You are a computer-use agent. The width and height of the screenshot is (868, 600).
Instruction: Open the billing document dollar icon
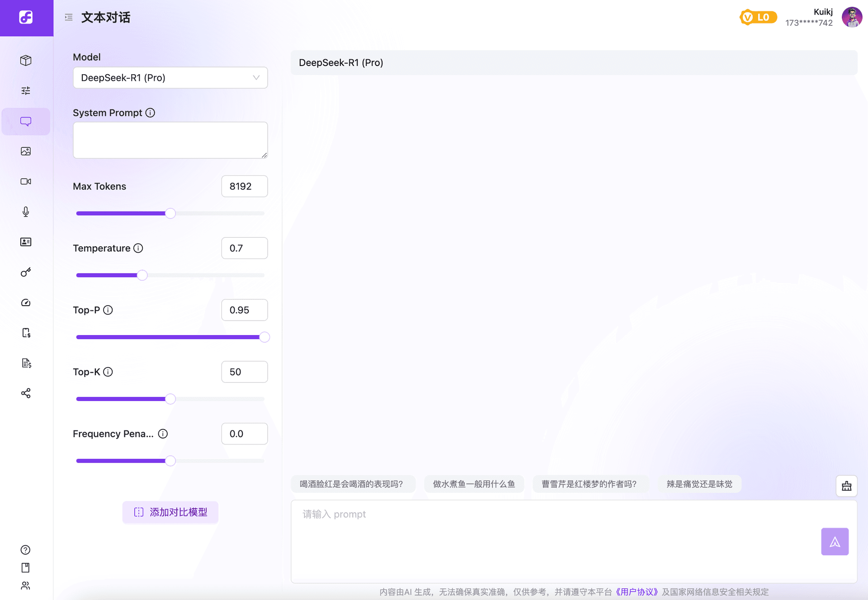tap(26, 333)
